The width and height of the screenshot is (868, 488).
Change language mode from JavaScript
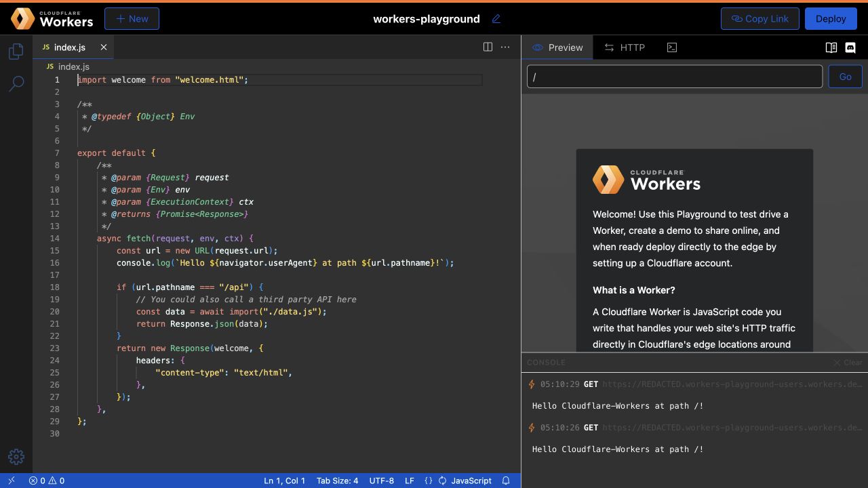(x=471, y=481)
